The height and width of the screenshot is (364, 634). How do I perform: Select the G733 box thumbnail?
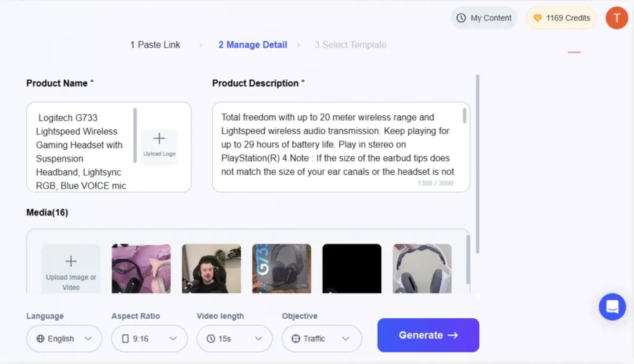282,268
